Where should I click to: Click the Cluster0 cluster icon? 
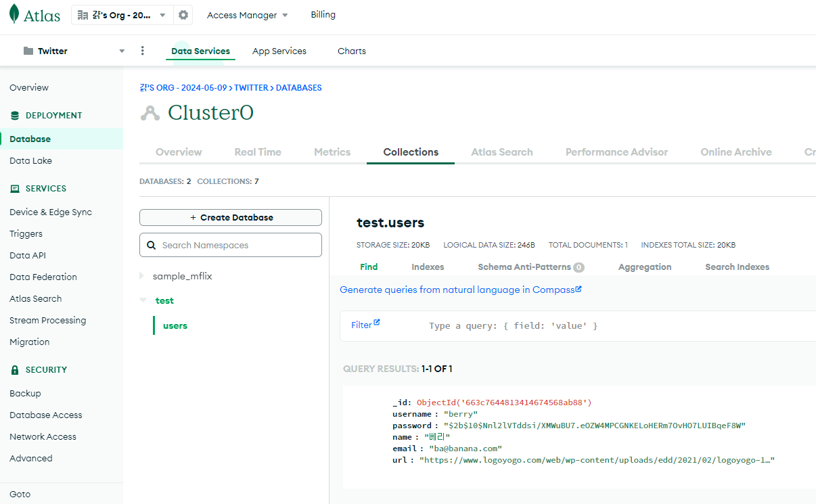150,113
